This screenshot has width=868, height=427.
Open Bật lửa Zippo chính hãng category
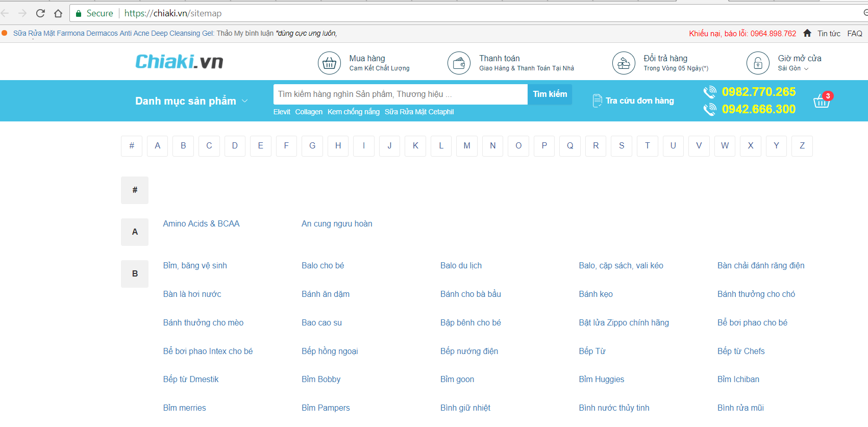click(x=624, y=323)
